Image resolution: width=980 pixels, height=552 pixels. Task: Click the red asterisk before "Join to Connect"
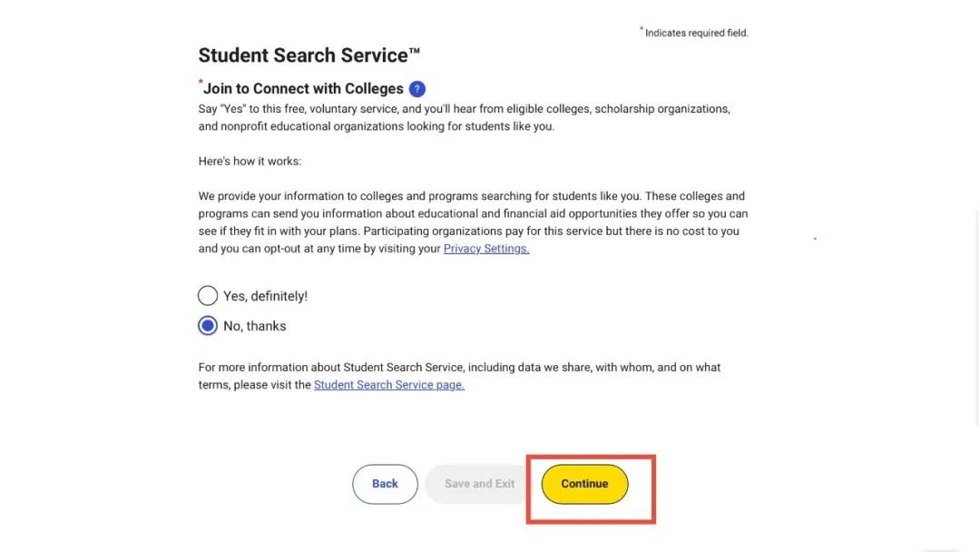(201, 82)
